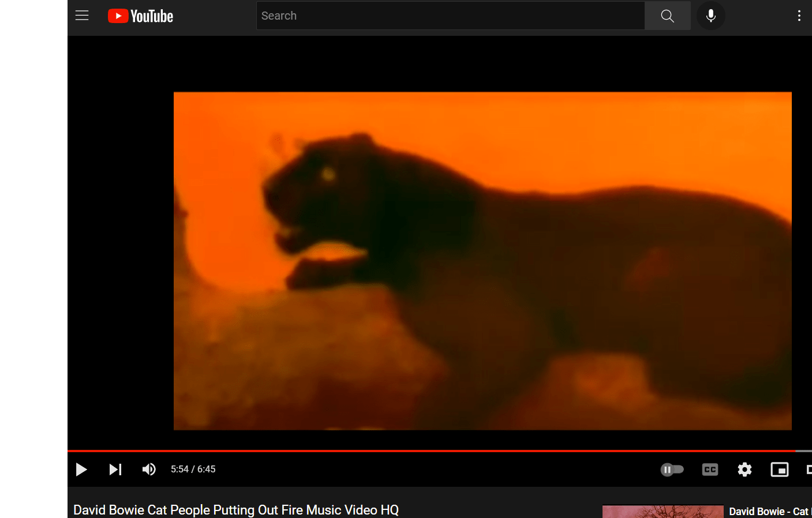The height and width of the screenshot is (518, 812).
Task: Start voice search with microphone
Action: click(x=711, y=16)
